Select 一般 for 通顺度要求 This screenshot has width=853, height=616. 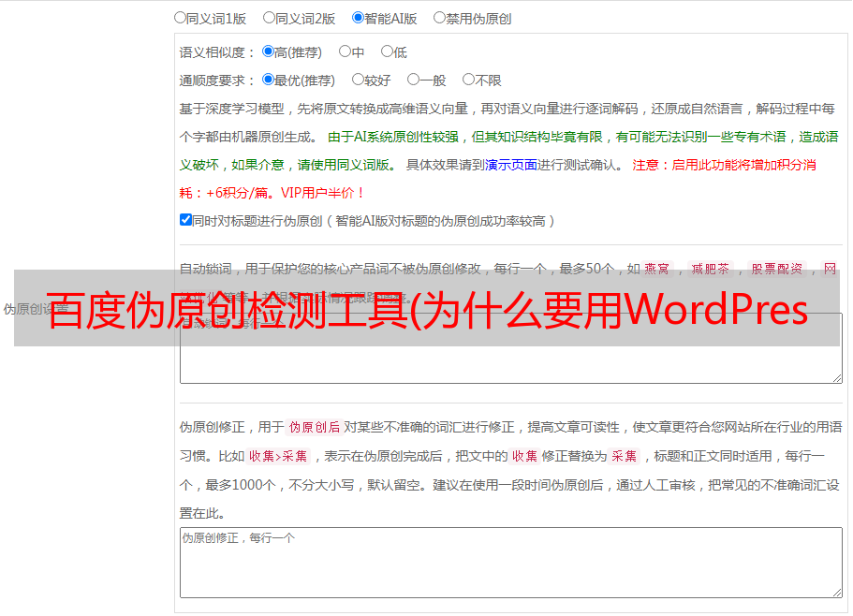click(x=413, y=80)
